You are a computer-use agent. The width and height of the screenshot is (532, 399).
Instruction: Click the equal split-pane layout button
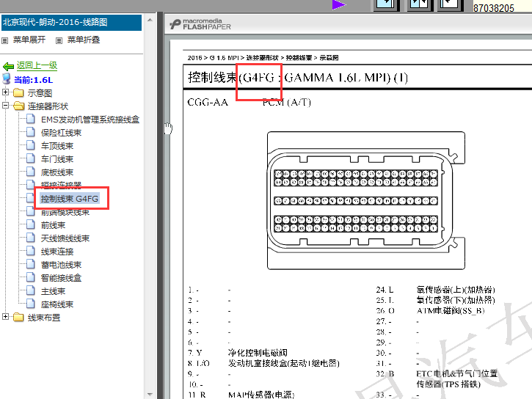420,4
